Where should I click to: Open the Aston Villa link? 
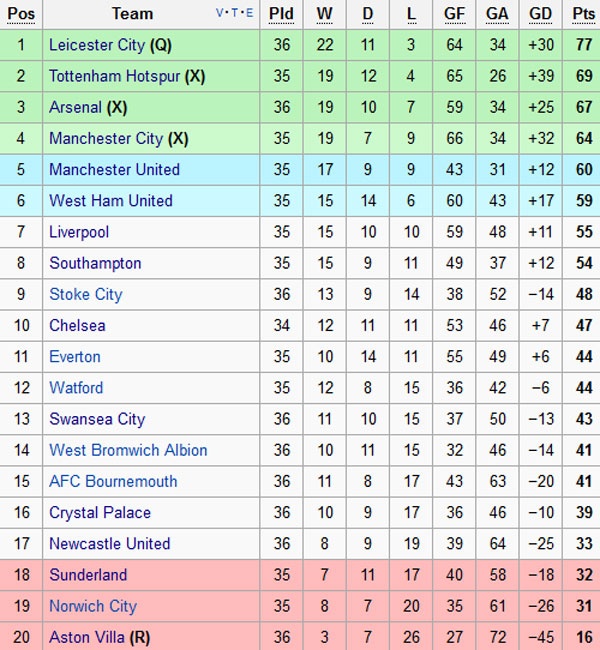[88, 637]
